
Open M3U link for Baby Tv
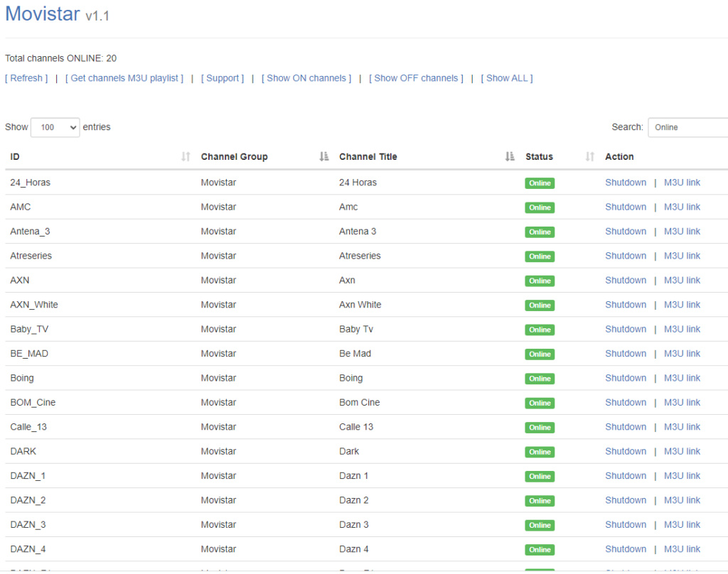tap(682, 329)
